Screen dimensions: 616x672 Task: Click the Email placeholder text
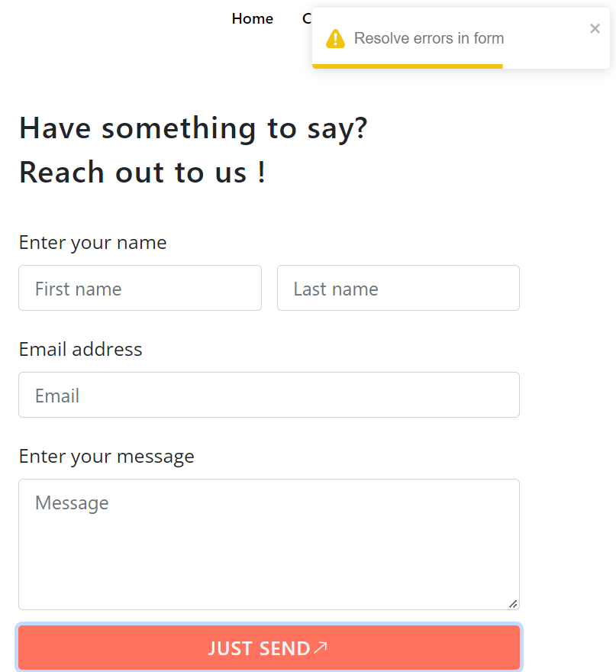[x=56, y=395]
